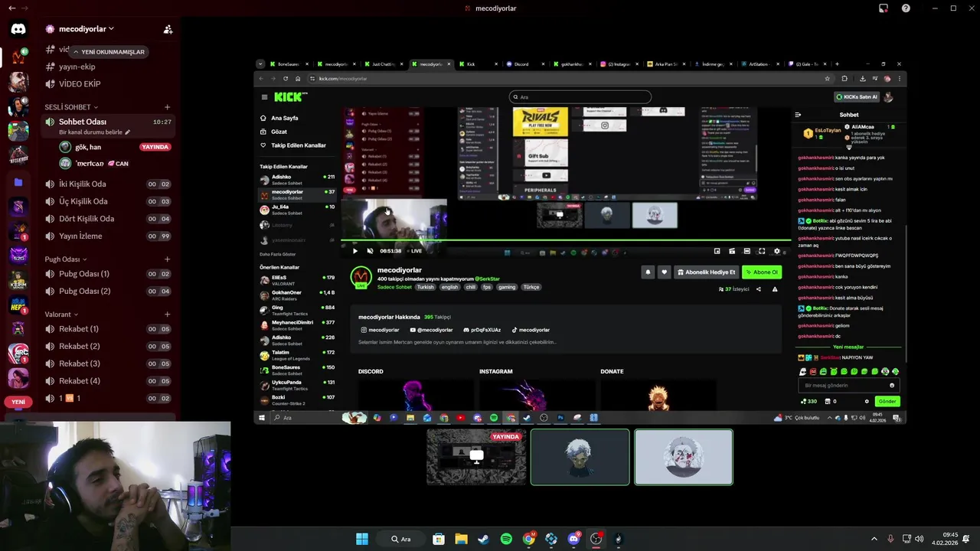This screenshot has width=980, height=551.
Task: Open Steam from the Windows taskbar
Action: pyautogui.click(x=483, y=539)
